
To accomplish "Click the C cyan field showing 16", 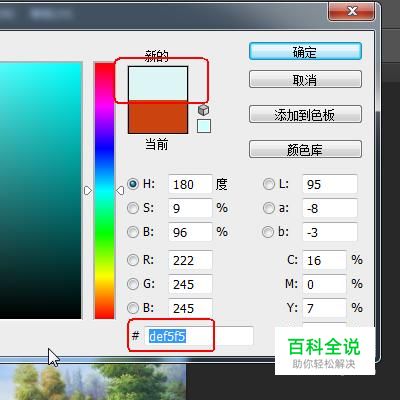I will pos(324,260).
